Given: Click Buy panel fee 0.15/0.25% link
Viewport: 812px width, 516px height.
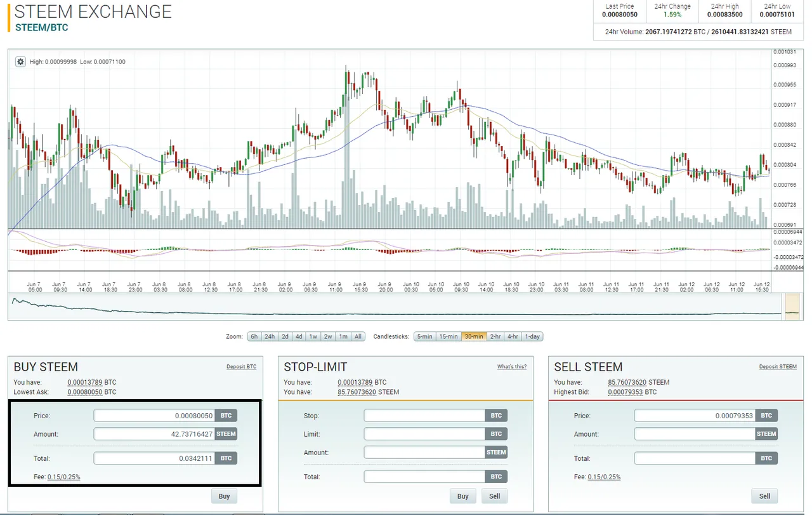Looking at the screenshot, I should coord(63,477).
